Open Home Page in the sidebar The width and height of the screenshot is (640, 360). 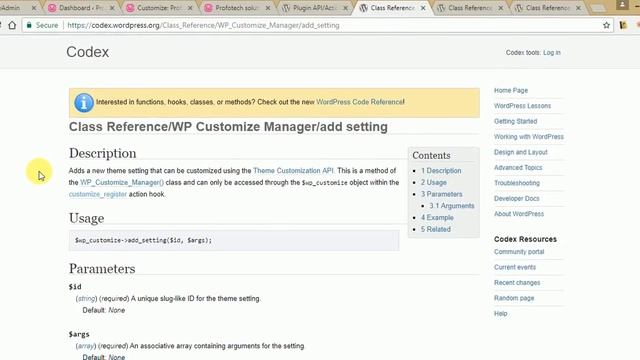point(511,90)
